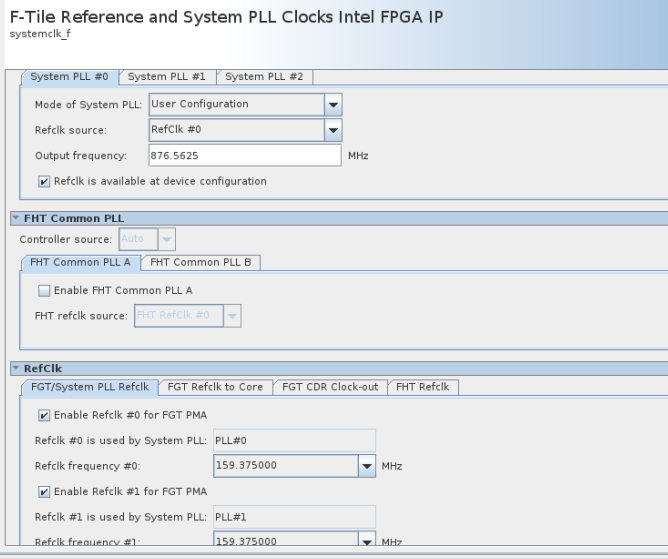Uncheck Enable Refclk #1 for FGT PMA
This screenshot has height=559, width=668.
click(x=44, y=491)
